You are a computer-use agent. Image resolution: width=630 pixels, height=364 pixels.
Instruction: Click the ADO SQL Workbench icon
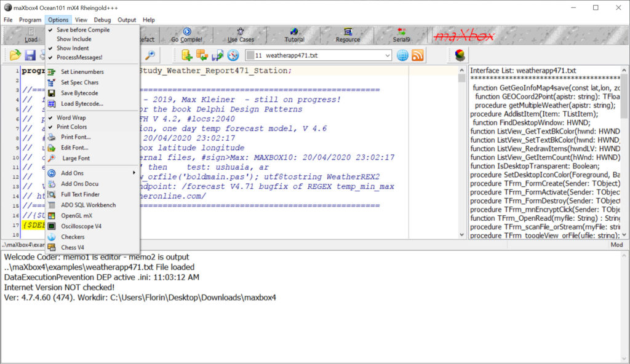(52, 205)
